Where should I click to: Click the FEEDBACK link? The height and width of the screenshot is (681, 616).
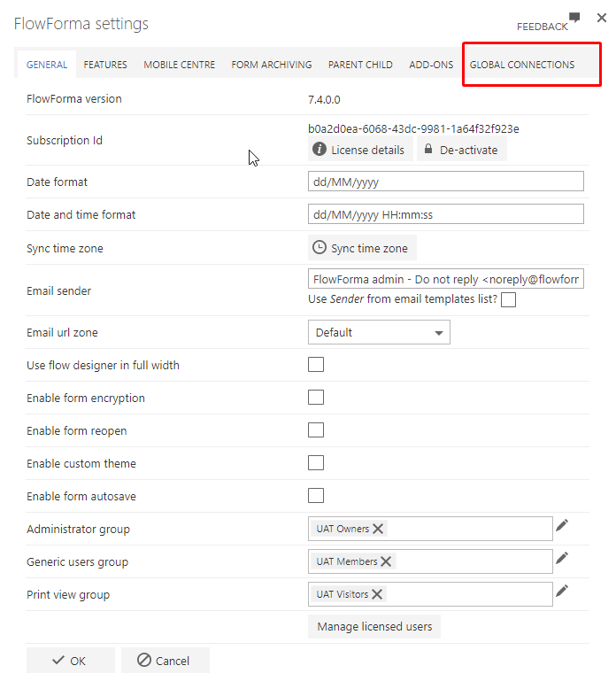(543, 27)
